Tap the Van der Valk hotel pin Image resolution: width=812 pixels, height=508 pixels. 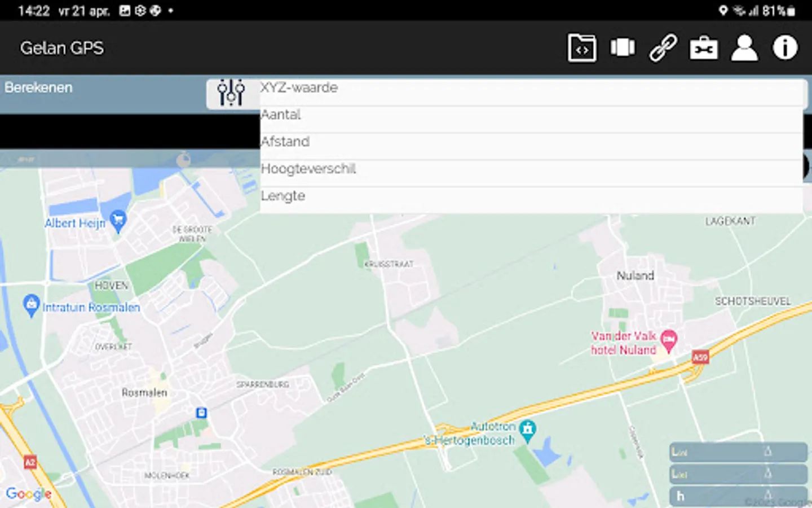(669, 341)
